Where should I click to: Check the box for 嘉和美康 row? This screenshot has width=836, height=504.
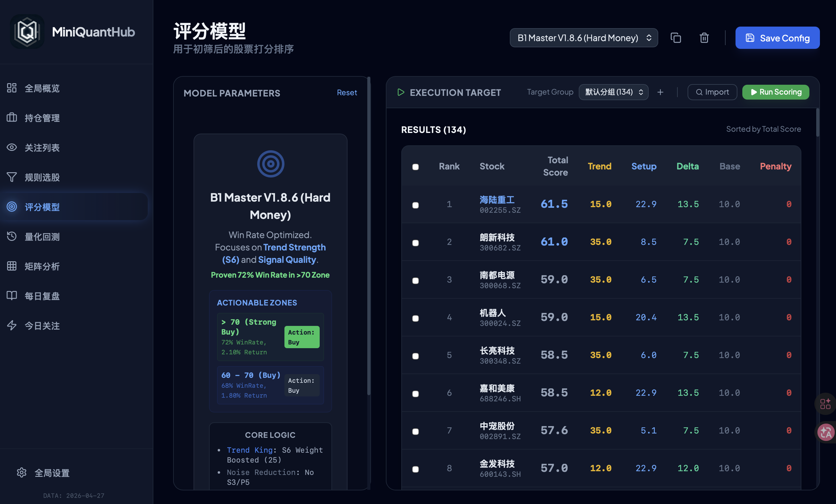coord(415,393)
